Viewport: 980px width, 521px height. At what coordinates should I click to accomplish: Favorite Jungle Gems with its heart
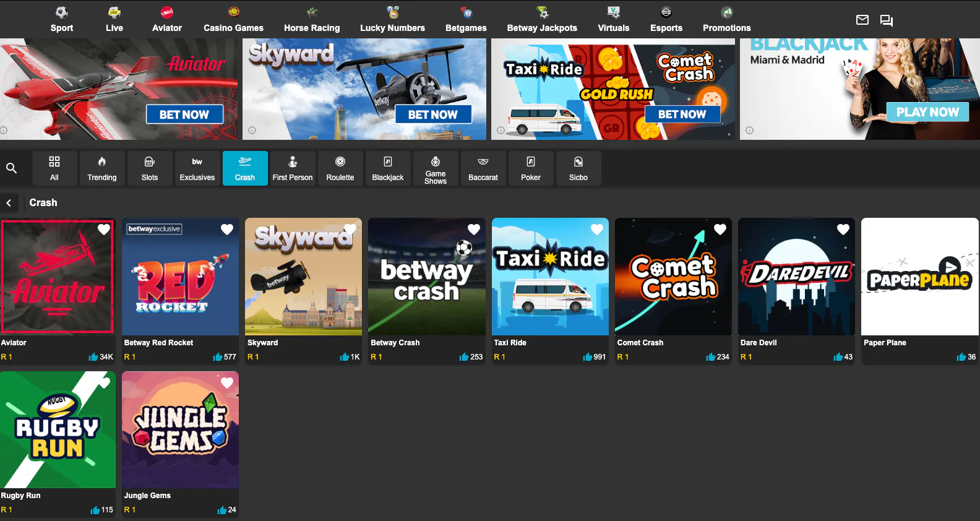tap(227, 383)
